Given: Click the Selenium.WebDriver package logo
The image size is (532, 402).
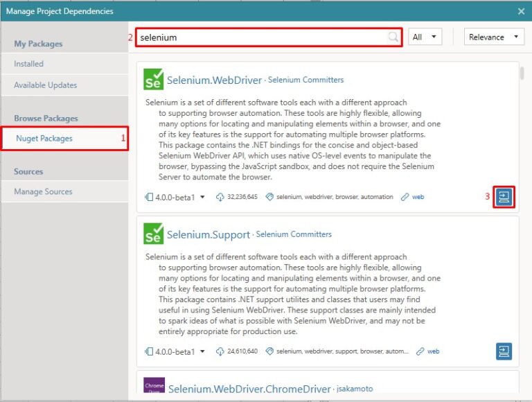Looking at the screenshot, I should [153, 80].
